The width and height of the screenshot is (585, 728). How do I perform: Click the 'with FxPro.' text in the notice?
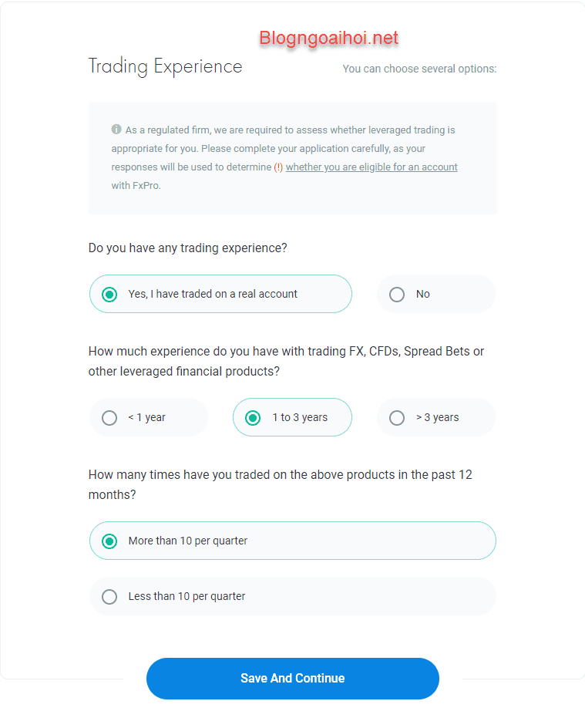(136, 186)
